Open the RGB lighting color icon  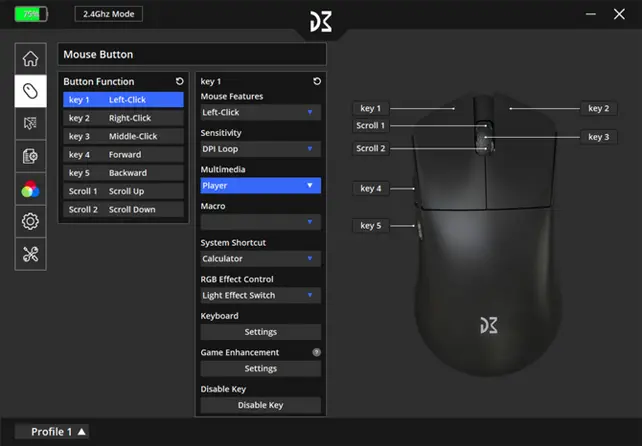point(30,188)
